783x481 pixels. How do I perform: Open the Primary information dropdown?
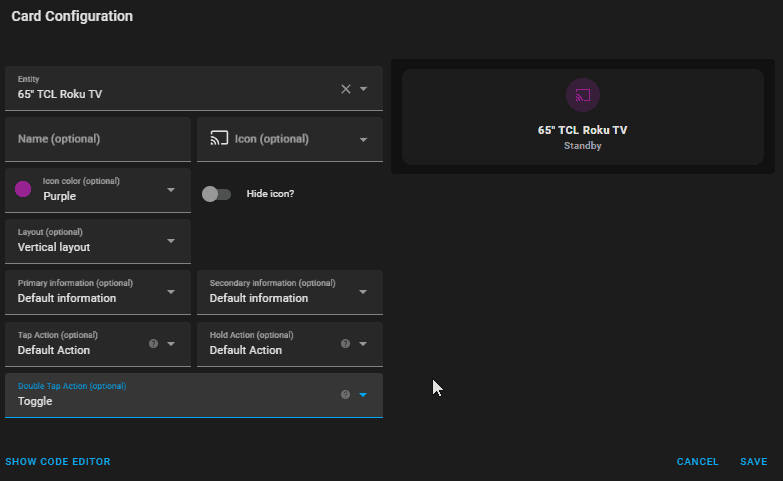pos(171,292)
